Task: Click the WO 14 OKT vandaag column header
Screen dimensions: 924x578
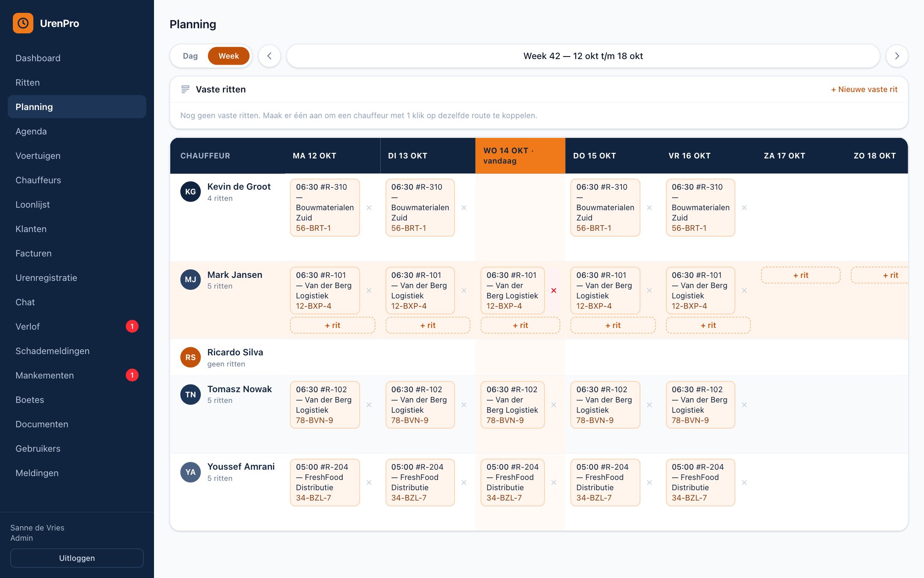Action: [x=520, y=156]
